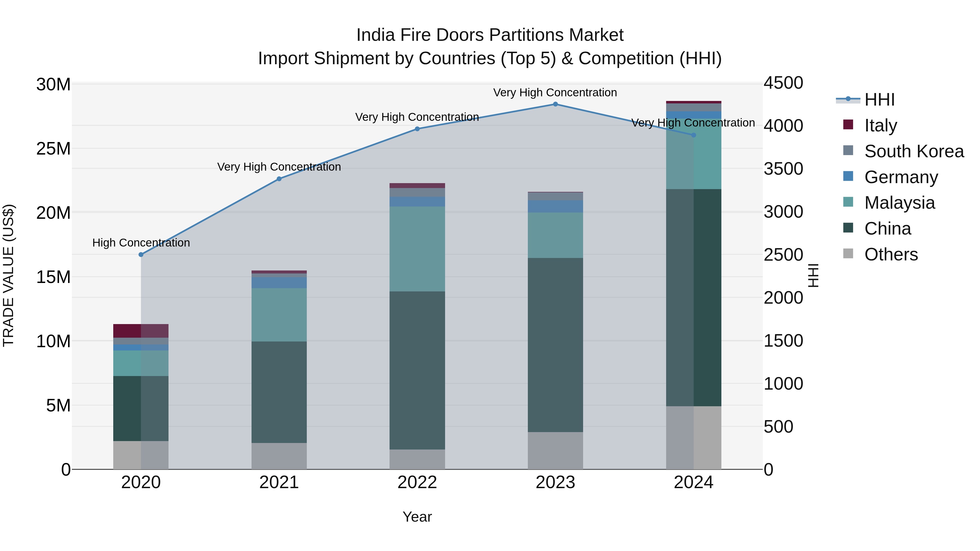The image size is (980, 551).
Task: Click the 'India Fire Doors Partitions Market' title
Action: coord(490,35)
